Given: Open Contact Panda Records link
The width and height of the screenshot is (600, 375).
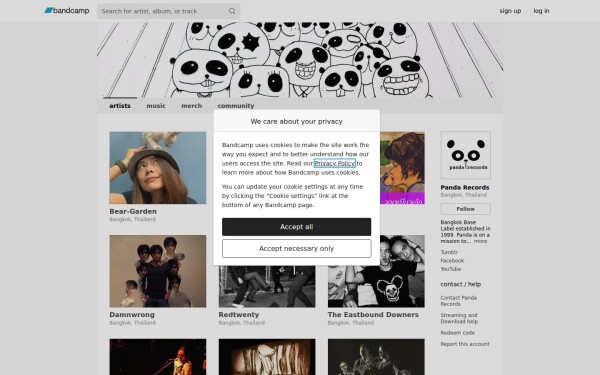Looking at the screenshot, I should click(458, 301).
